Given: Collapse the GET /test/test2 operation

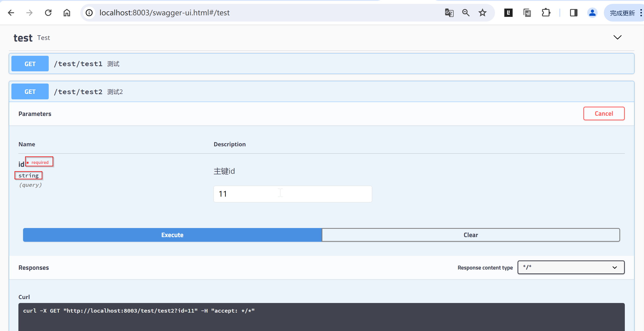Looking at the screenshot, I should 321,92.
